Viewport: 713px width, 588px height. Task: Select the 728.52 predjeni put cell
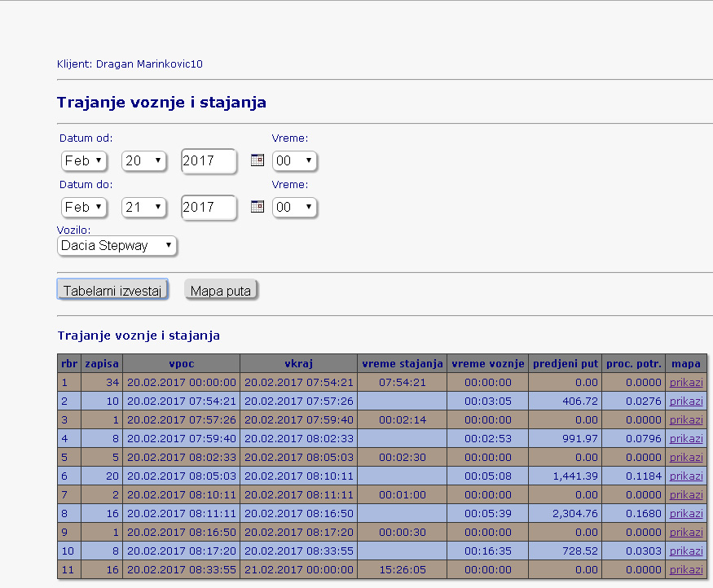click(566, 551)
